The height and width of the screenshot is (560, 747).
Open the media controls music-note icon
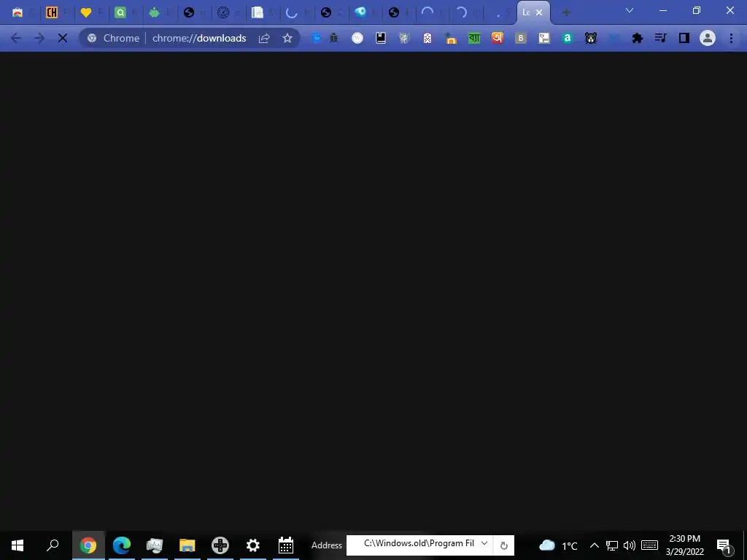click(x=660, y=38)
